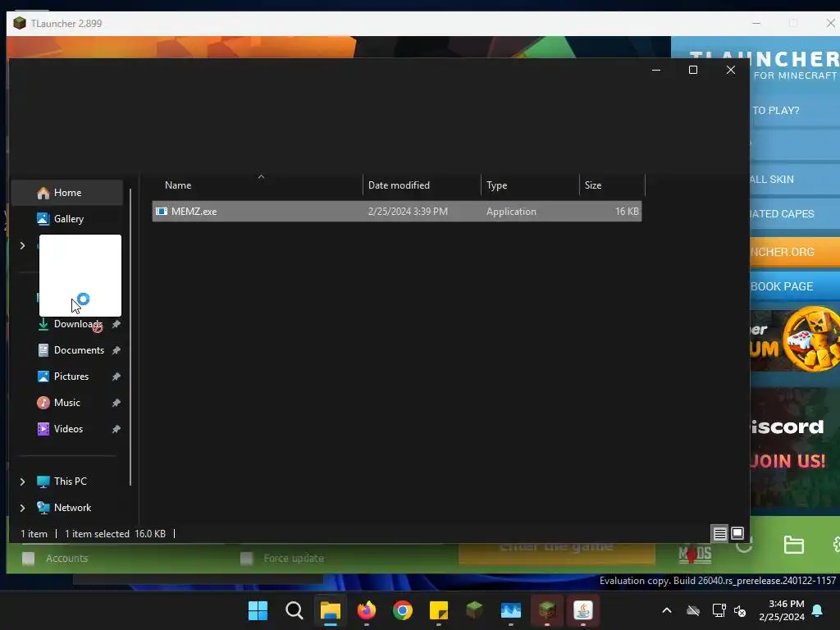Open the taskbar clock and date

(782, 610)
